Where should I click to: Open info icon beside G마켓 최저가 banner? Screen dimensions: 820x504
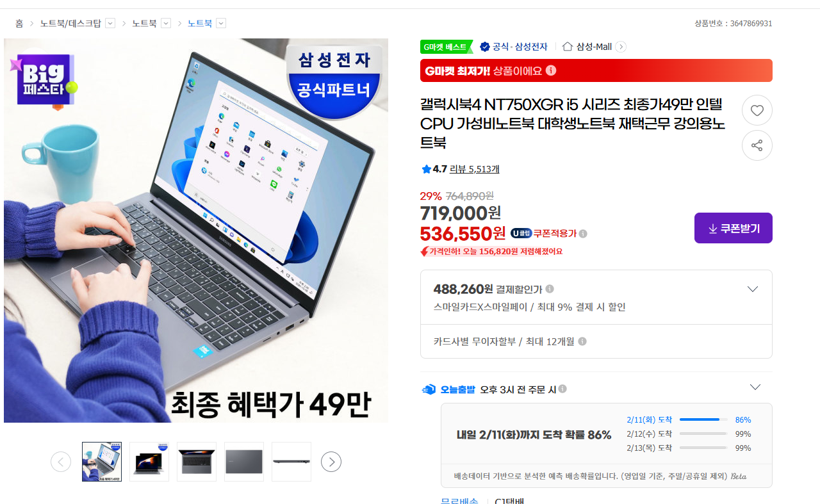click(551, 70)
